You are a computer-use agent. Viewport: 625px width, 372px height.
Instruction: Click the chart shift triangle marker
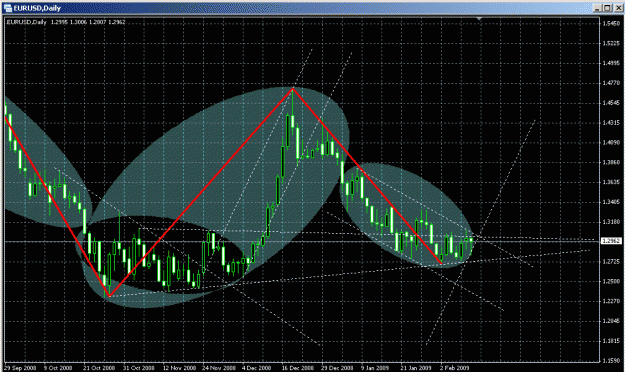point(480,18)
